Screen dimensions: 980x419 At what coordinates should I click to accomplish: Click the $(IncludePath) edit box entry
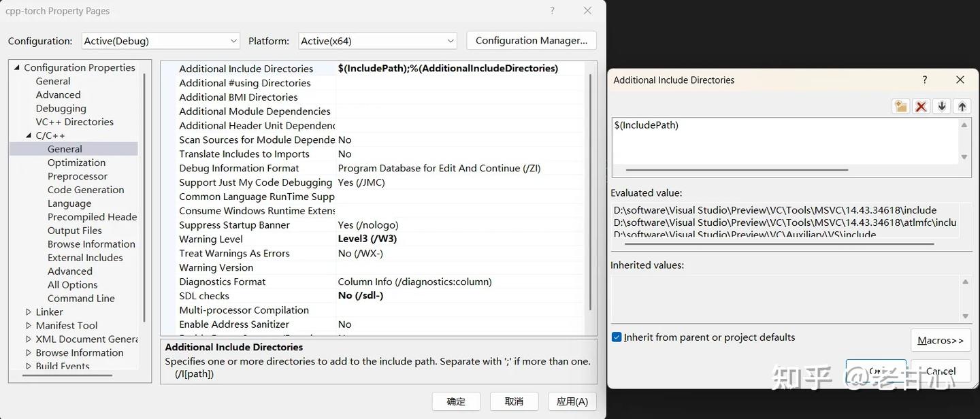(646, 125)
